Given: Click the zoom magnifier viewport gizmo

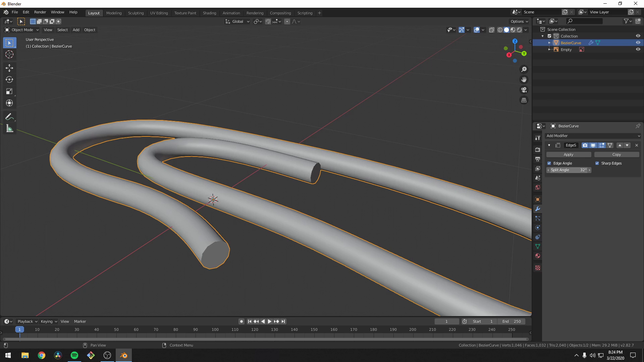Looking at the screenshot, I should (524, 69).
